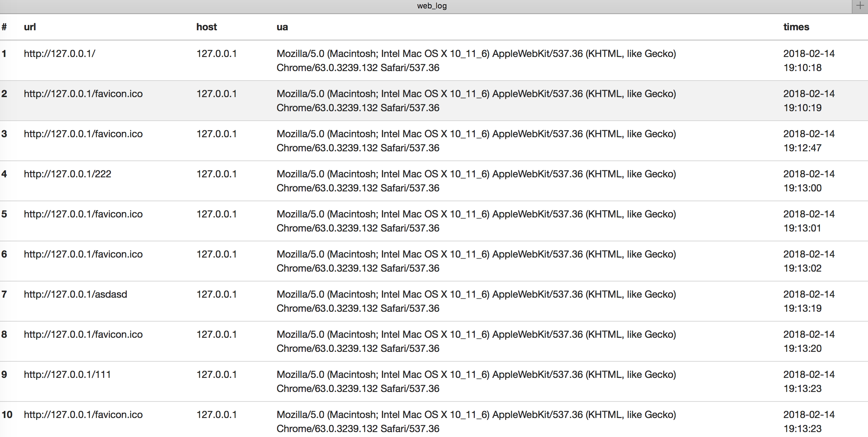Select url cell http://127.0.0.1/asdasd
The width and height of the screenshot is (868, 437).
(75, 294)
